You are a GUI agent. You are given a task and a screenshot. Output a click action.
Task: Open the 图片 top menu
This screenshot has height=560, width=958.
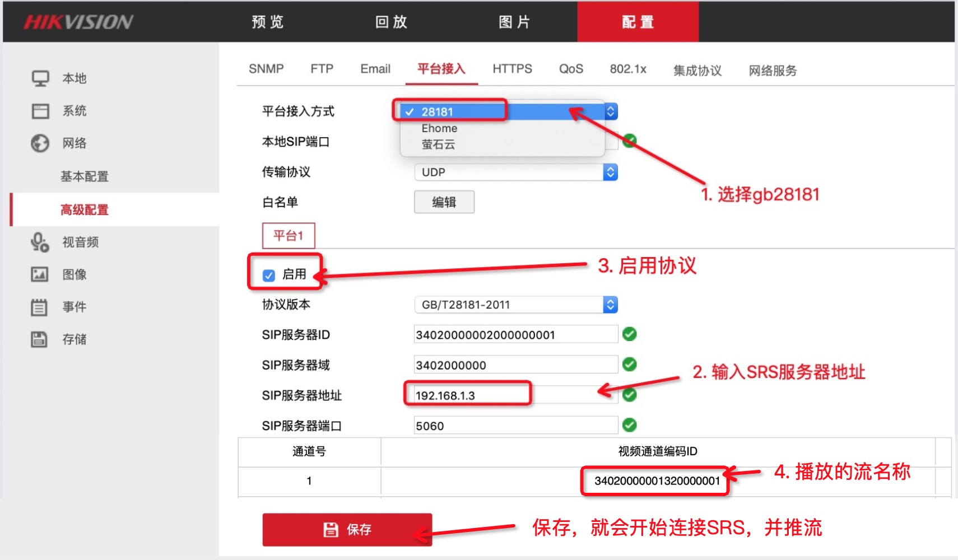[514, 22]
